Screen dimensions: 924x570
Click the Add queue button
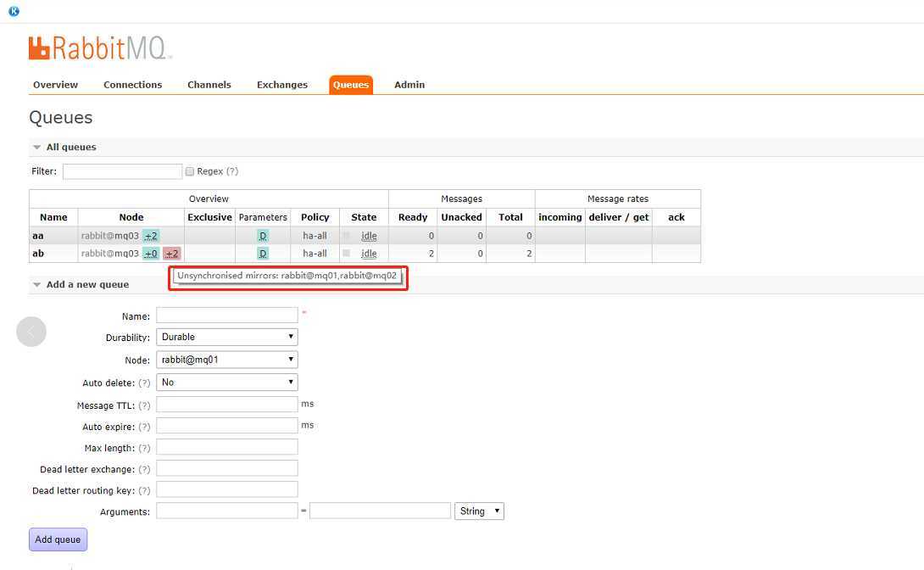point(58,539)
